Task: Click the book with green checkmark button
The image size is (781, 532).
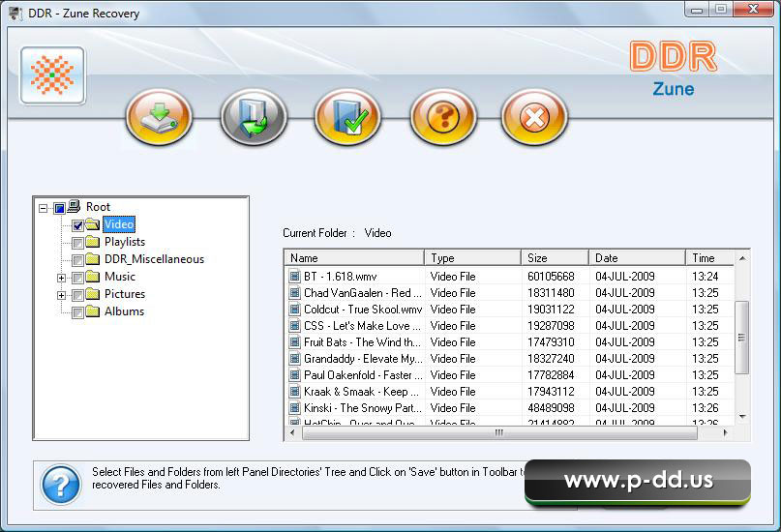Action: 348,117
